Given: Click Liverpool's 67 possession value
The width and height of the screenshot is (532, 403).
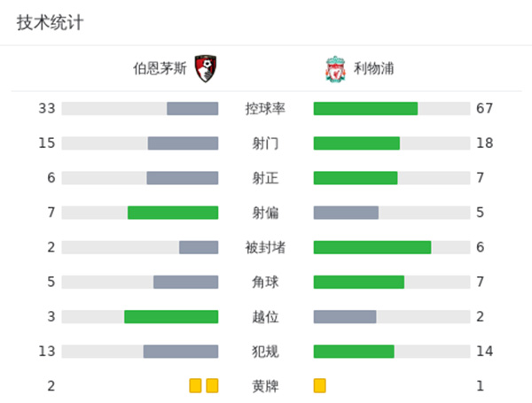Looking at the screenshot, I should 484,109.
